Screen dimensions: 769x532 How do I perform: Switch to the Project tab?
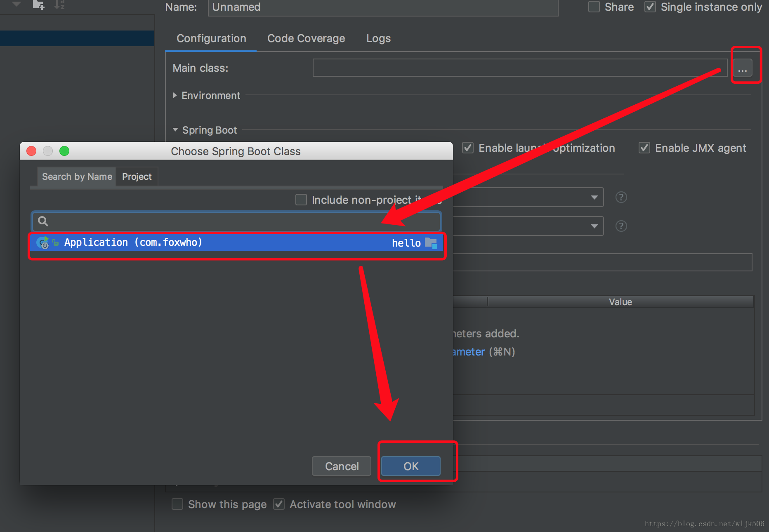pyautogui.click(x=137, y=177)
